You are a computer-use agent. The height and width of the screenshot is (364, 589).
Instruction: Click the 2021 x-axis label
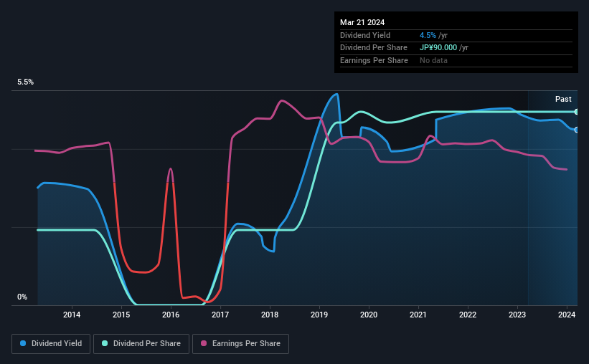click(418, 315)
